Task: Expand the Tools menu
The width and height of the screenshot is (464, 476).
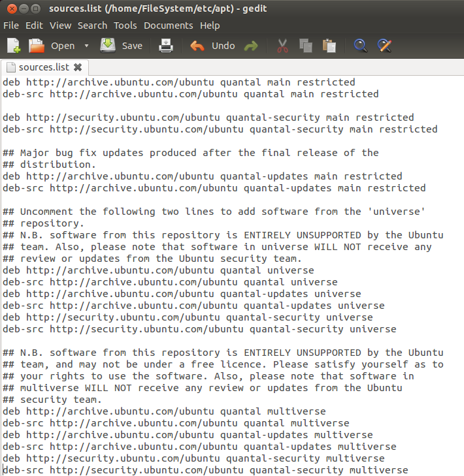Action: tap(125, 25)
